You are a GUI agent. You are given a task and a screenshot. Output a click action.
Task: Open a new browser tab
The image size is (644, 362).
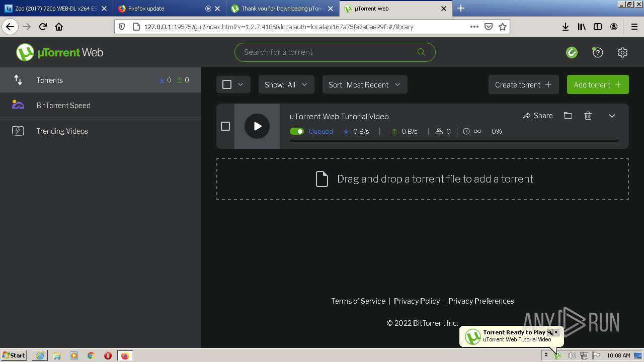coord(461,8)
